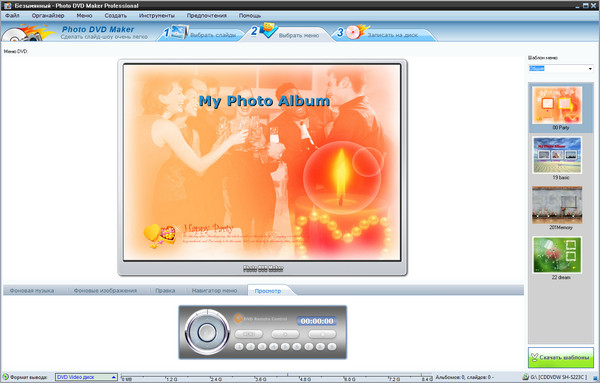Screen dimensions: 600x383
Task: Open the Инструменты menu
Action: pos(157,16)
